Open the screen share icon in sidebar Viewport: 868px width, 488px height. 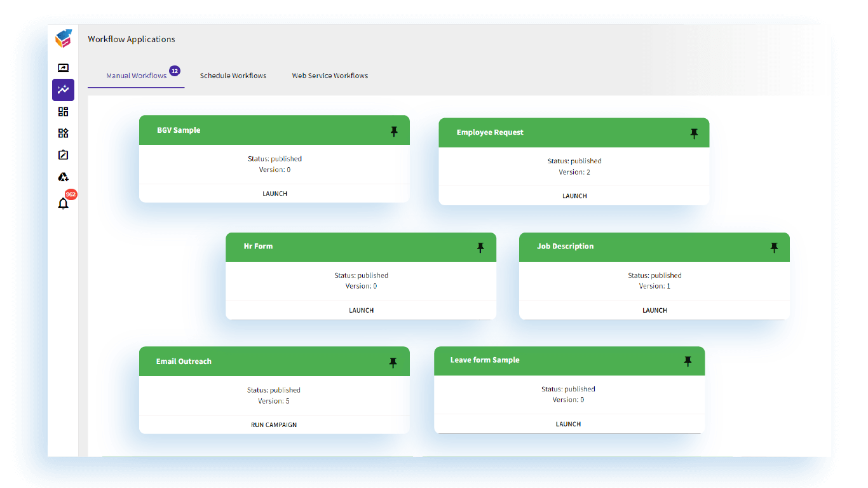(x=63, y=68)
